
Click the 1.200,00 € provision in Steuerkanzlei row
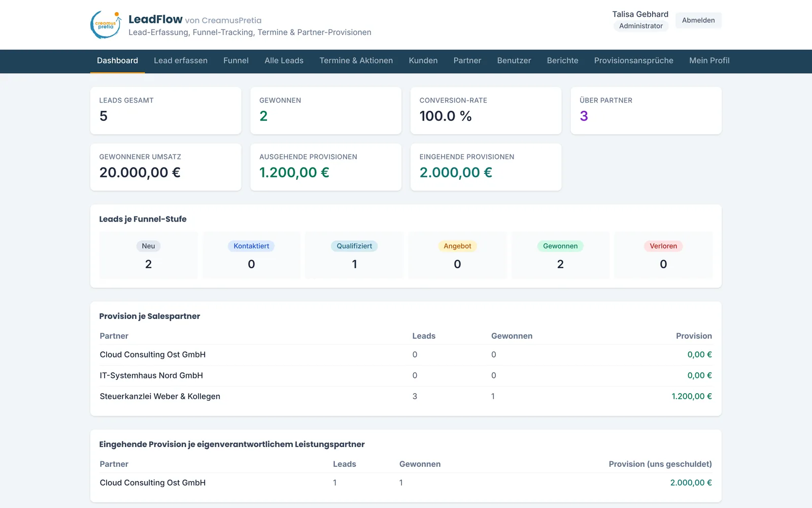(x=692, y=396)
